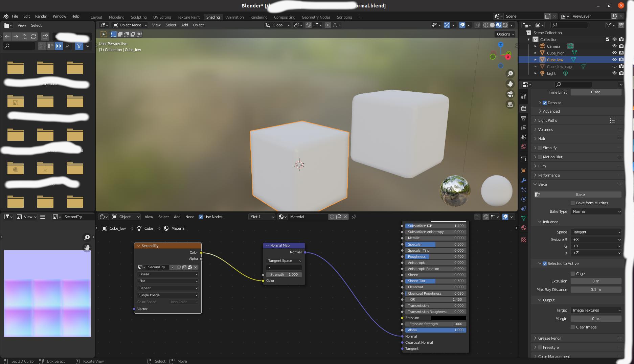The width and height of the screenshot is (634, 364).
Task: Open the zoom viewport magnifier gizmo
Action: click(510, 74)
